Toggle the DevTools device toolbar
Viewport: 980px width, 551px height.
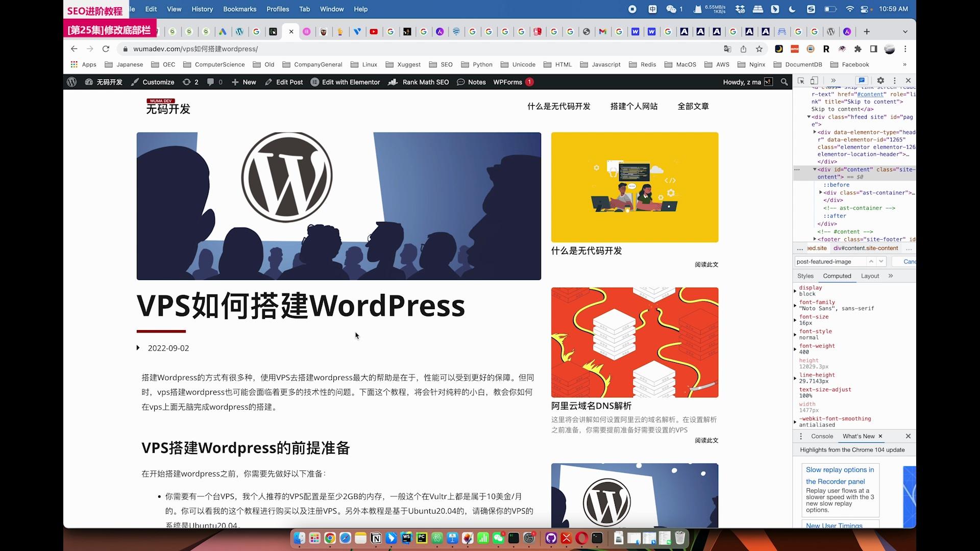click(x=815, y=81)
